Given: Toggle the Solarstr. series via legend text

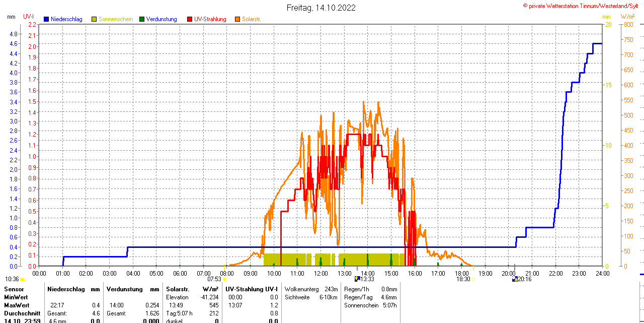Looking at the screenshot, I should click(251, 19).
